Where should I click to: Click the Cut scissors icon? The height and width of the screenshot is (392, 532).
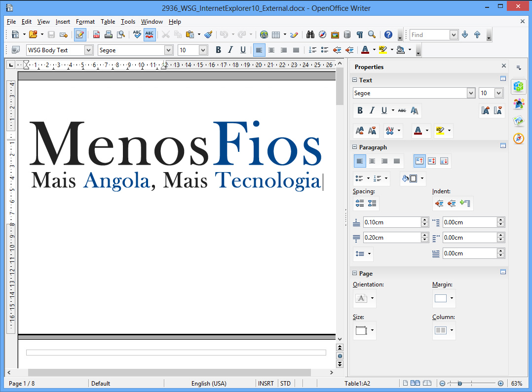pyautogui.click(x=166, y=35)
